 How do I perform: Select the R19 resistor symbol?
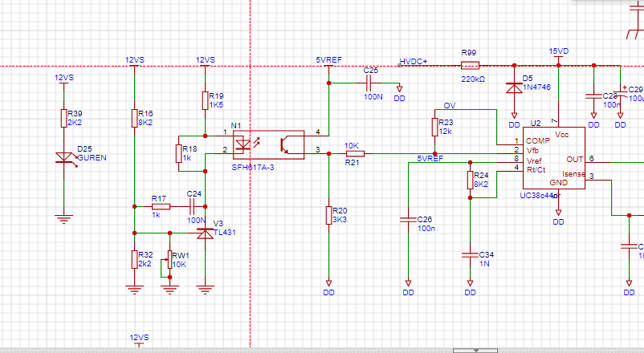tap(205, 100)
